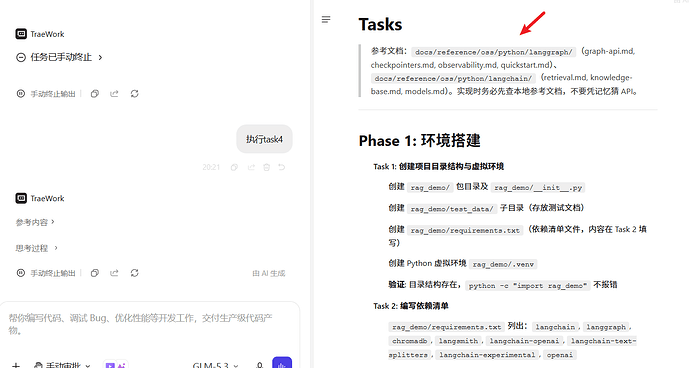This screenshot has height=368, width=690.
Task: Regenerate the first reply above 执行task4 message
Action: (135, 94)
